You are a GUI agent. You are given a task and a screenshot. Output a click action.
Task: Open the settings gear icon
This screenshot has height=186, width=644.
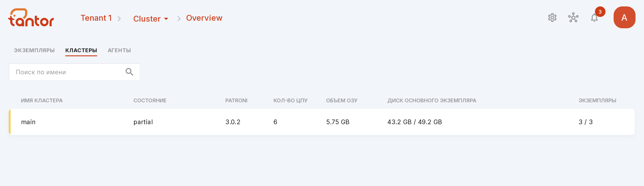(x=552, y=18)
